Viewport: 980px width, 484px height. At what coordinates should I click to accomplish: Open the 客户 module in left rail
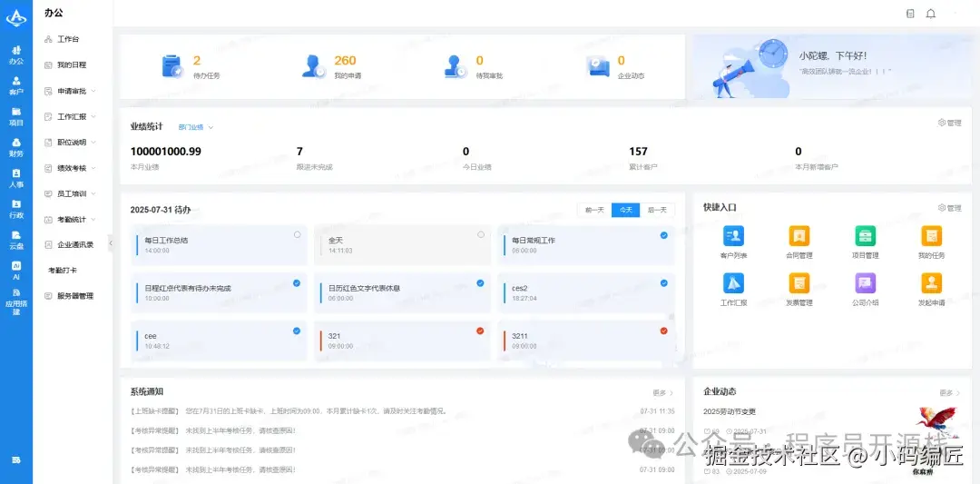tap(16, 85)
